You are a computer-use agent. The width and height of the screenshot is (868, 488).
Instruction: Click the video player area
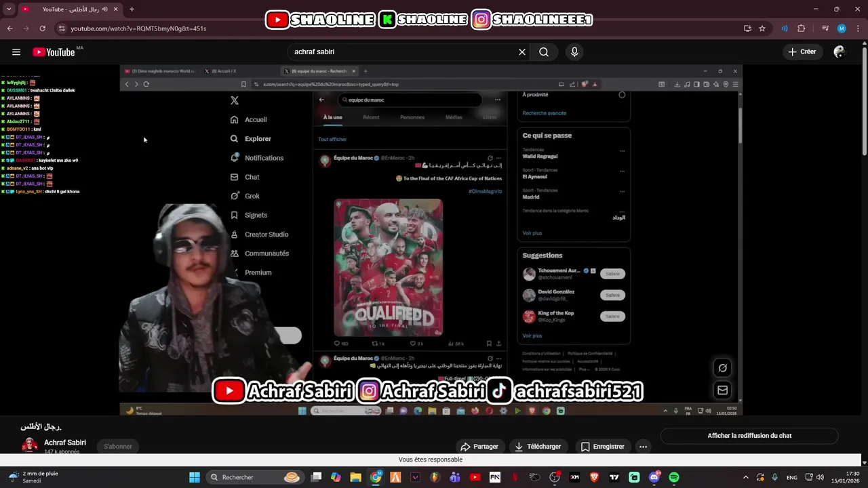pyautogui.click(x=431, y=241)
